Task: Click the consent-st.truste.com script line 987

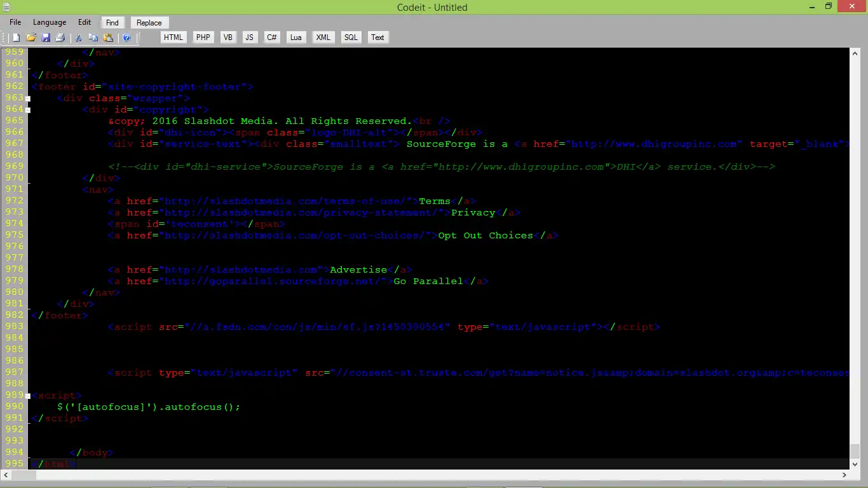Action: [478, 373]
